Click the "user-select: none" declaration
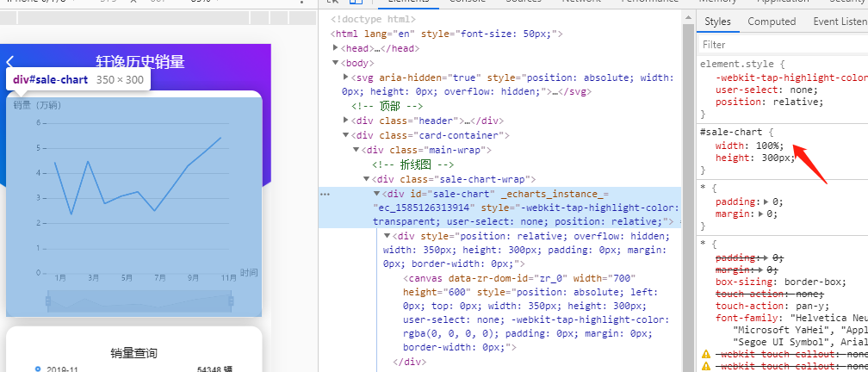 [766, 90]
